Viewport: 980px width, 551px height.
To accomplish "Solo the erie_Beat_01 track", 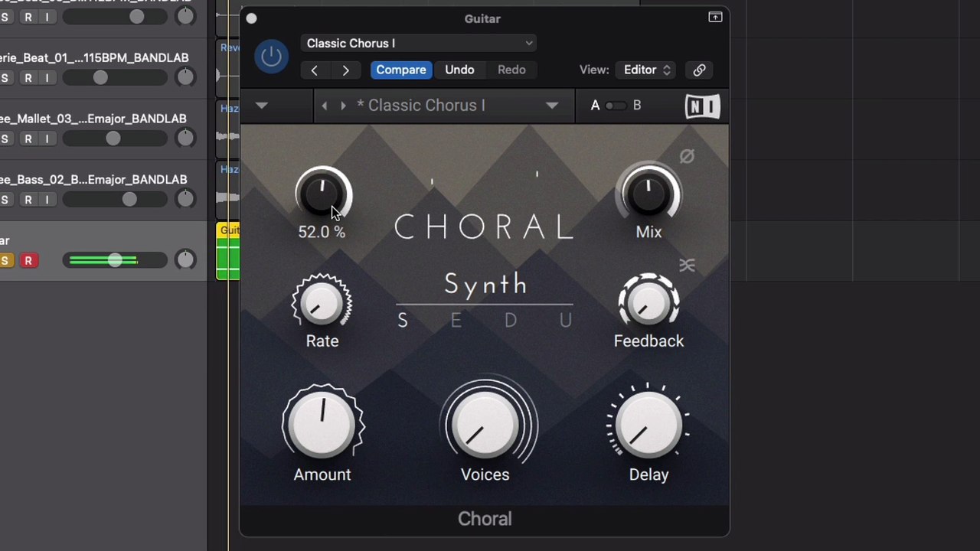I will click(5, 78).
